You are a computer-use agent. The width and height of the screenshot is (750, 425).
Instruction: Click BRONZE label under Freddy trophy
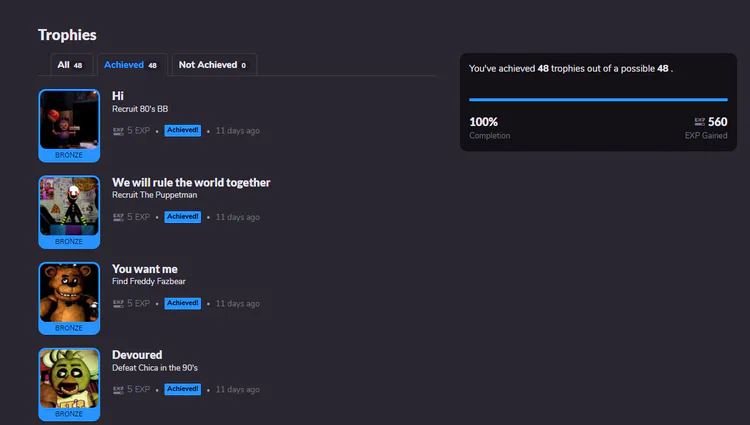coord(69,328)
